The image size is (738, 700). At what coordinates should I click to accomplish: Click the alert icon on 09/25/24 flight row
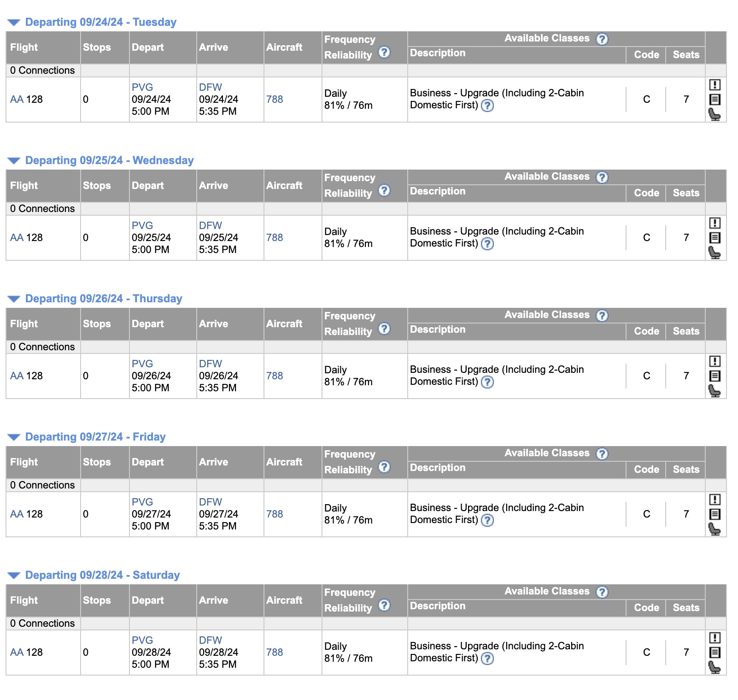tap(715, 223)
